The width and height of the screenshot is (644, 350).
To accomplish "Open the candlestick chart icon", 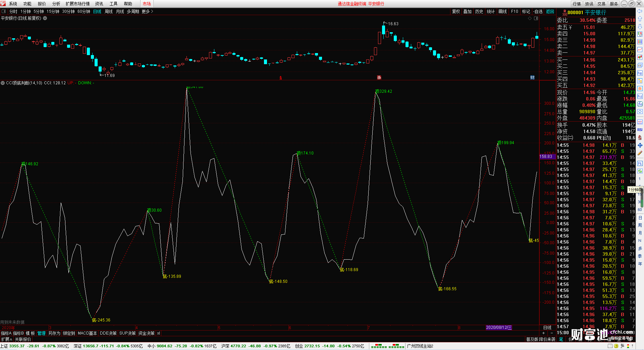I will (x=640, y=57).
